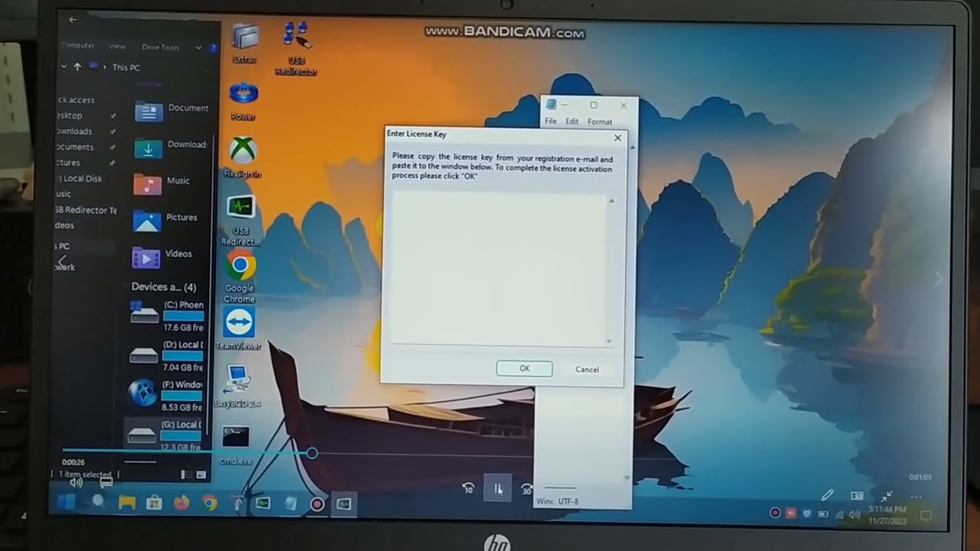
Task: Seek video using progress bar handle
Action: (312, 453)
